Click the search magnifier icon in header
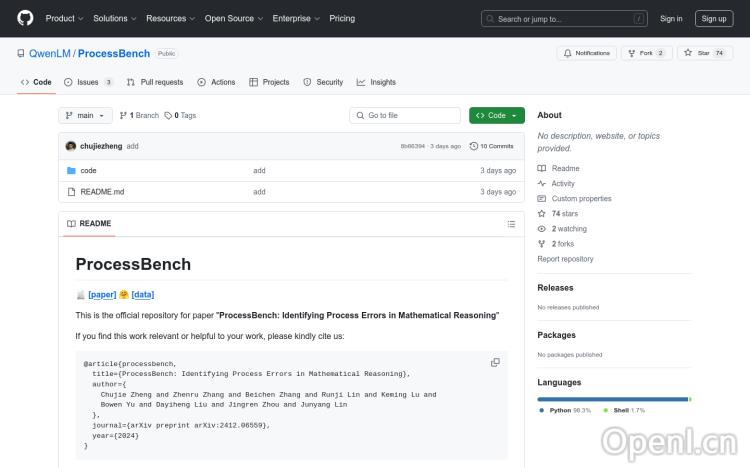 pos(490,19)
